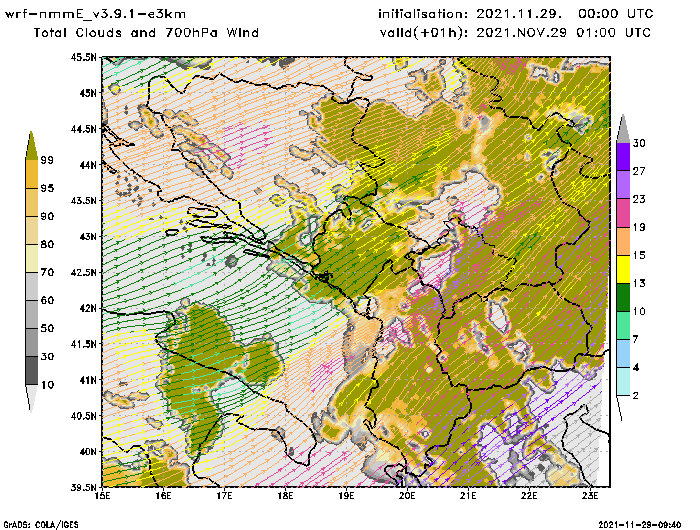Click the 70-80 pale yellow cloud swatch
This screenshot has width=700, height=530.
click(x=31, y=259)
